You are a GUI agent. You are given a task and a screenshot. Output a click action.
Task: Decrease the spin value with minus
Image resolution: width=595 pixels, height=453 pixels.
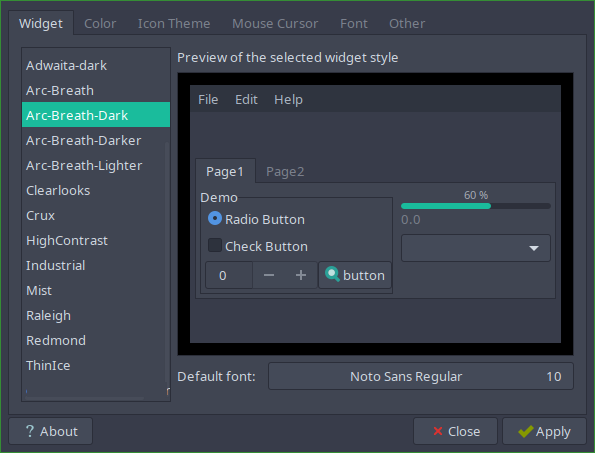coord(269,275)
